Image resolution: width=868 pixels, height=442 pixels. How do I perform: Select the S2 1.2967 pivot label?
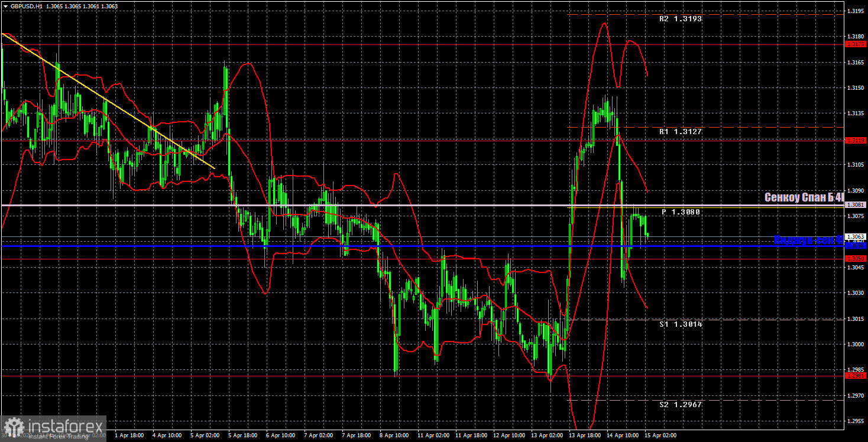[x=681, y=405]
